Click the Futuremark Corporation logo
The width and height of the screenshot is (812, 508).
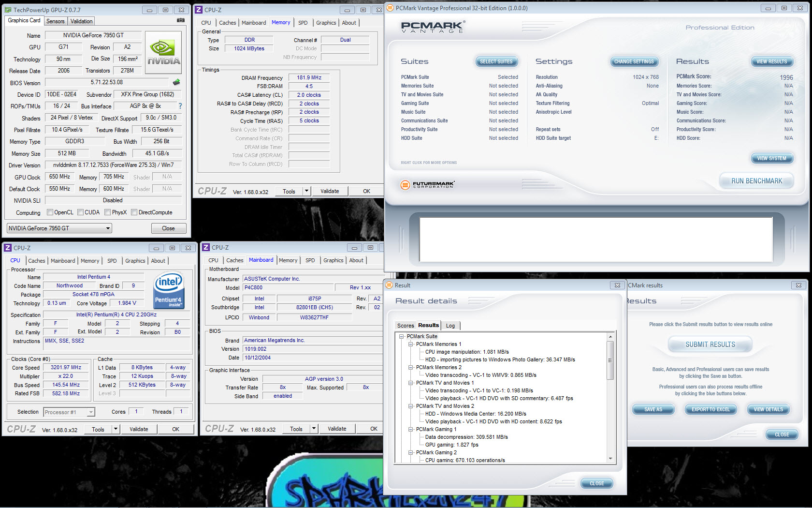click(427, 184)
